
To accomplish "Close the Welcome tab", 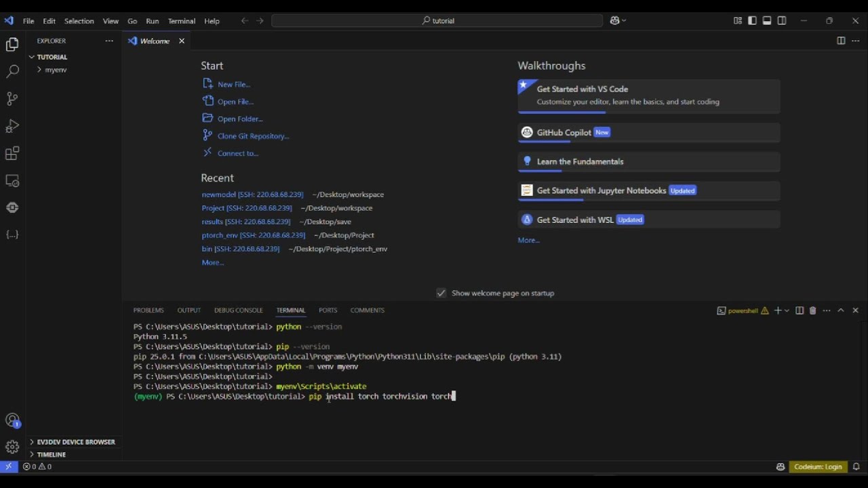I will [x=182, y=41].
